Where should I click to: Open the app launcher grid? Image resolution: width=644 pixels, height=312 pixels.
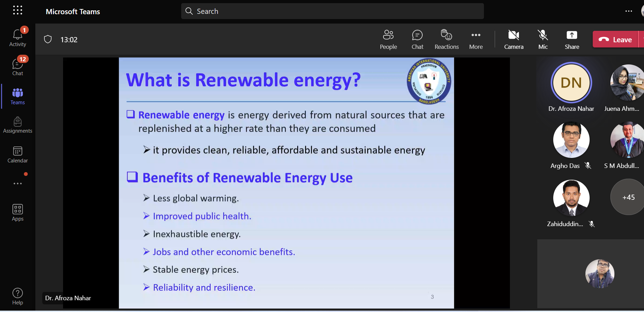(17, 10)
